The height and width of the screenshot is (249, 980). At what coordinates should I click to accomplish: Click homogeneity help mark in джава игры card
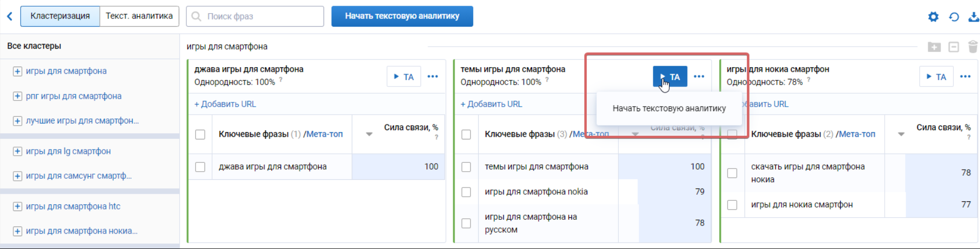[281, 80]
